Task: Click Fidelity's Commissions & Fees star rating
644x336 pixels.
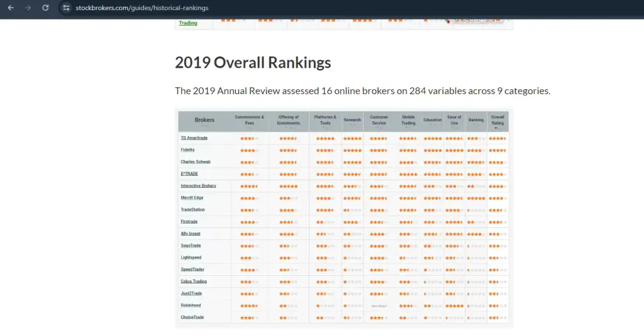Action: click(249, 151)
